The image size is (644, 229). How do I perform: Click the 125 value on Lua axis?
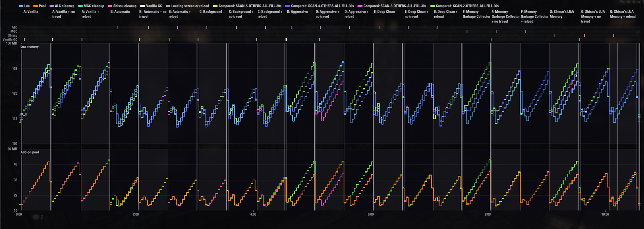(14, 93)
